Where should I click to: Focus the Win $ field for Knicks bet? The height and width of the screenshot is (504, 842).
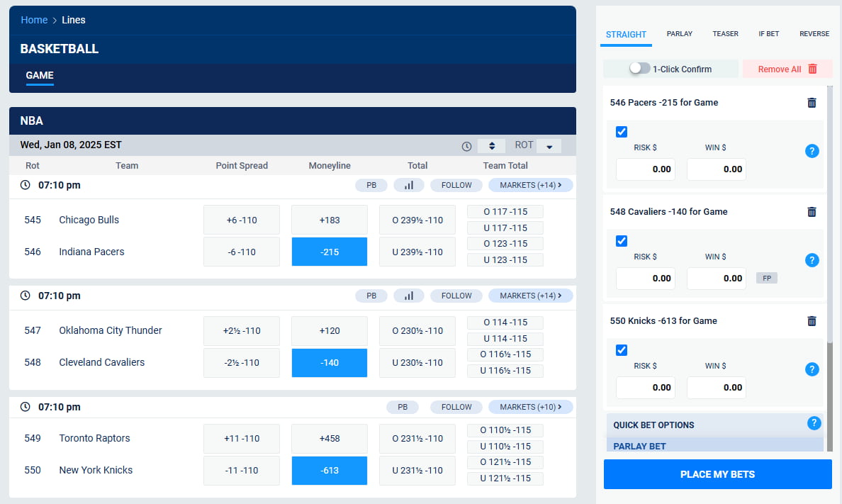click(x=717, y=388)
